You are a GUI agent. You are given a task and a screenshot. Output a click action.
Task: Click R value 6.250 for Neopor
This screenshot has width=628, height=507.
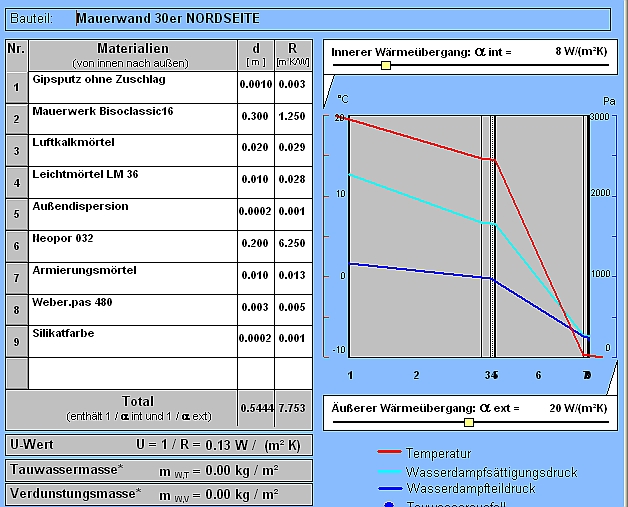293,243
